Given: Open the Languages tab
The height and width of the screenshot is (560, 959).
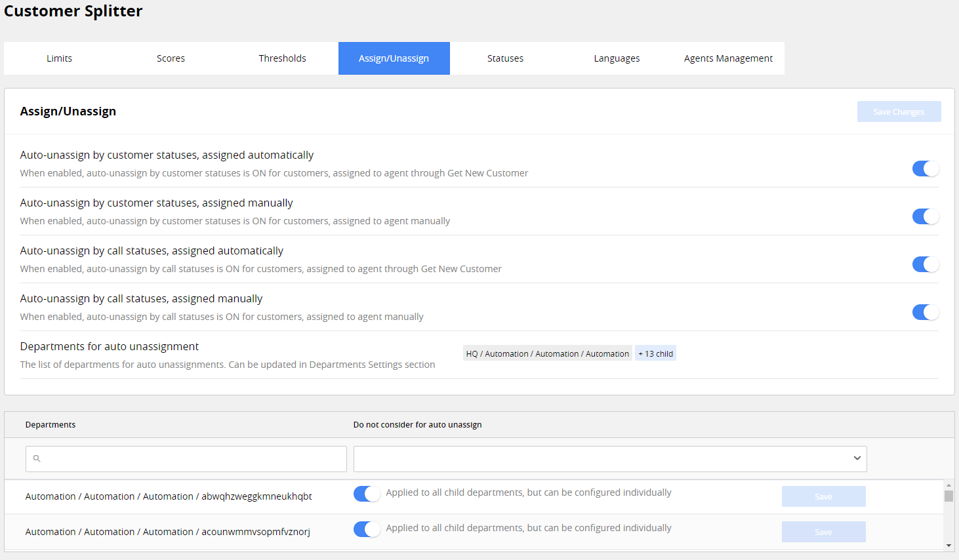Looking at the screenshot, I should coord(617,58).
